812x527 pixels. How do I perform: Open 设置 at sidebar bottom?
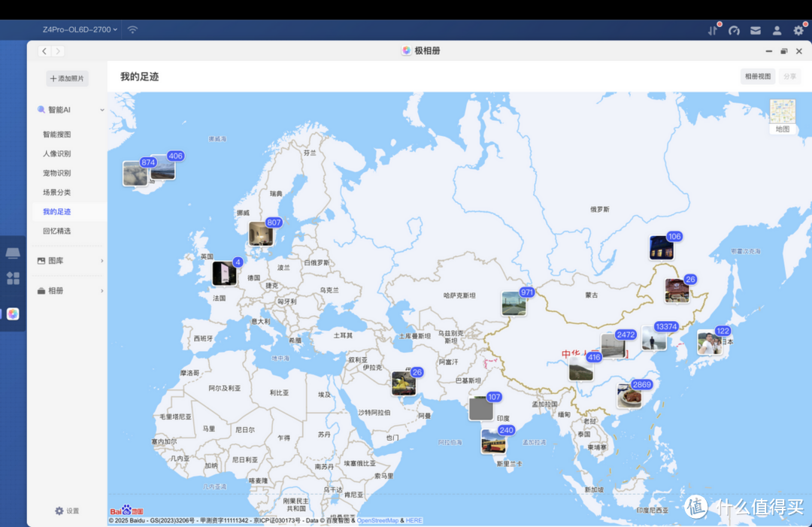click(x=67, y=510)
